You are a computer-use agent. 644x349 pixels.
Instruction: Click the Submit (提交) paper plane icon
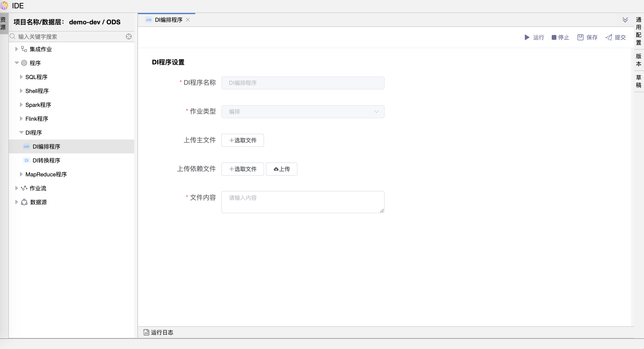coord(609,38)
